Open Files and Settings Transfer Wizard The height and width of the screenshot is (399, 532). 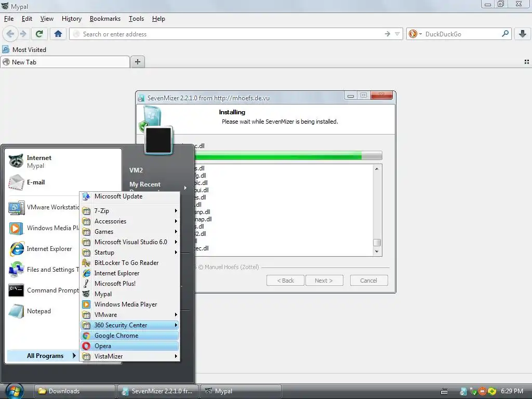(x=44, y=270)
